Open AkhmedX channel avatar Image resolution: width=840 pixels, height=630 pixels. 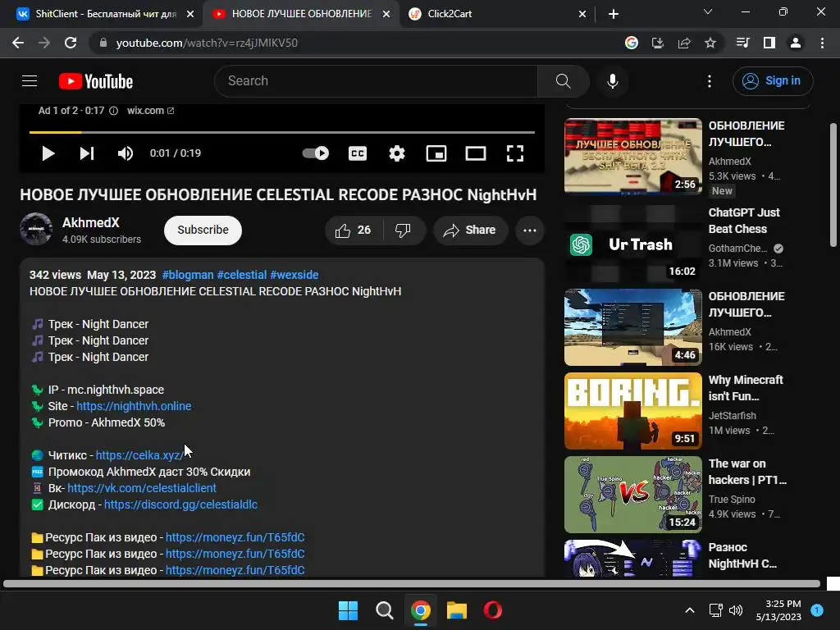[x=36, y=229]
